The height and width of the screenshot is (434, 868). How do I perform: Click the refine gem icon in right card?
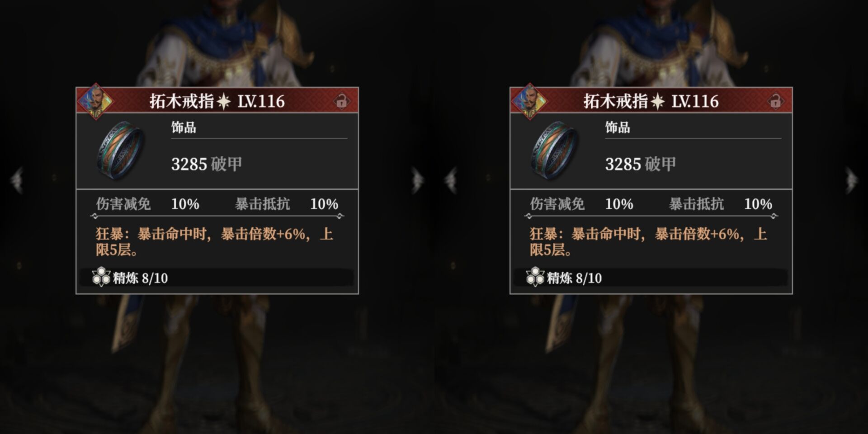click(x=535, y=277)
